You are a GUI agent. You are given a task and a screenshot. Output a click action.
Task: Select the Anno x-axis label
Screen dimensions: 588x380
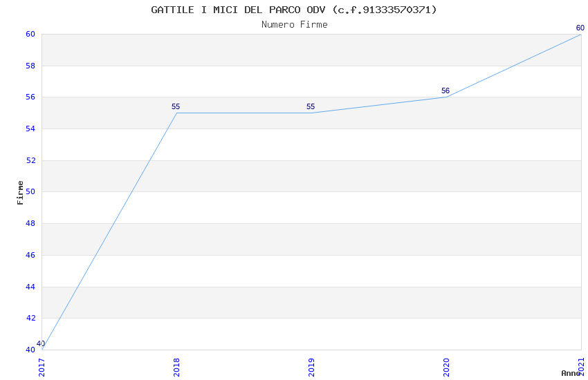[x=571, y=373]
